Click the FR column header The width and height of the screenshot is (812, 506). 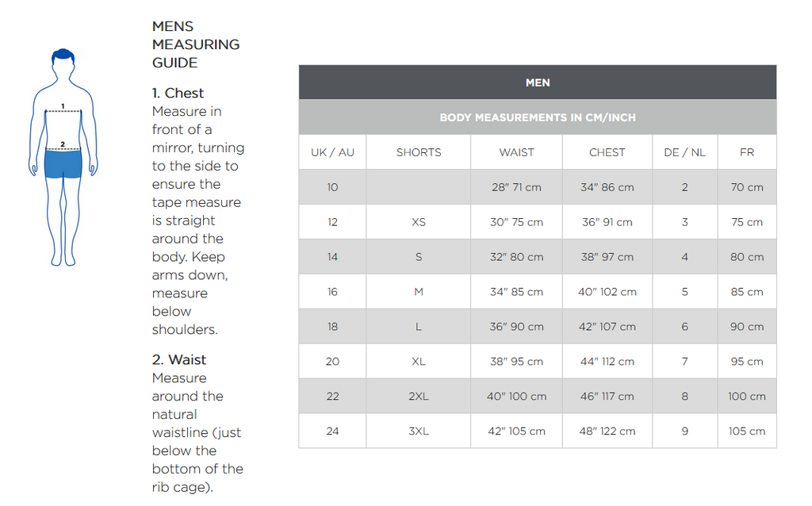[x=747, y=152]
